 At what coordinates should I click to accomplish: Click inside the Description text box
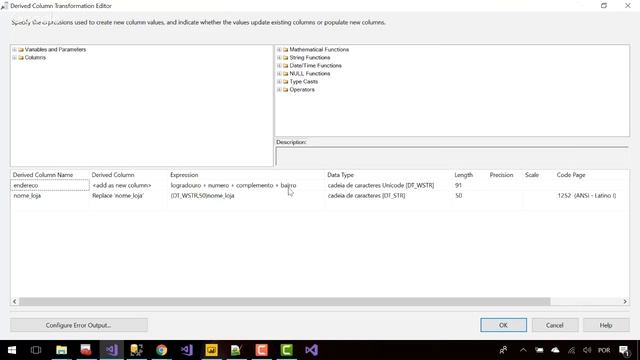(x=452, y=156)
